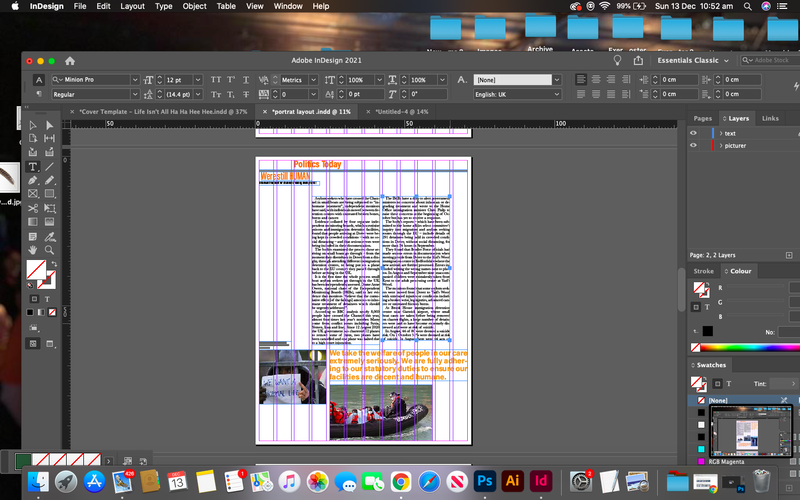Open the Window menu
The width and height of the screenshot is (800, 500).
point(288,6)
